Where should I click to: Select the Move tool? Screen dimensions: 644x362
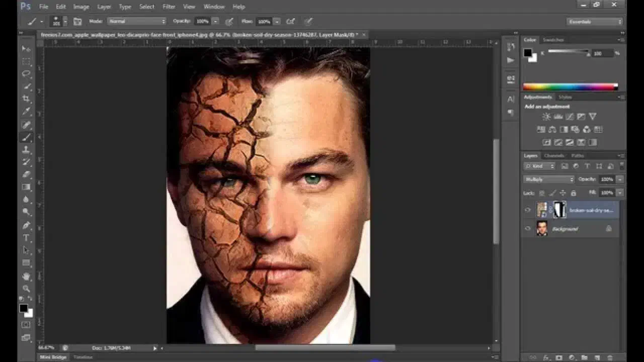[x=26, y=49]
